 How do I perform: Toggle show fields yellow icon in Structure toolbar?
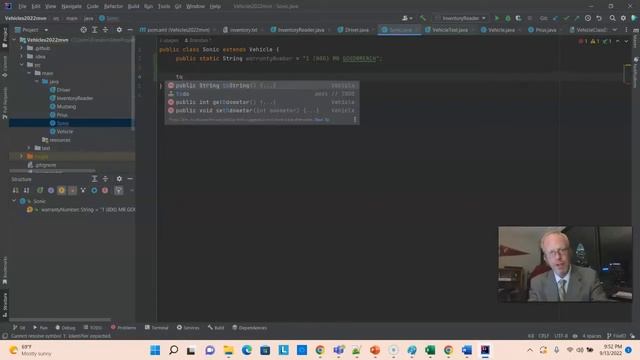pos(61,190)
